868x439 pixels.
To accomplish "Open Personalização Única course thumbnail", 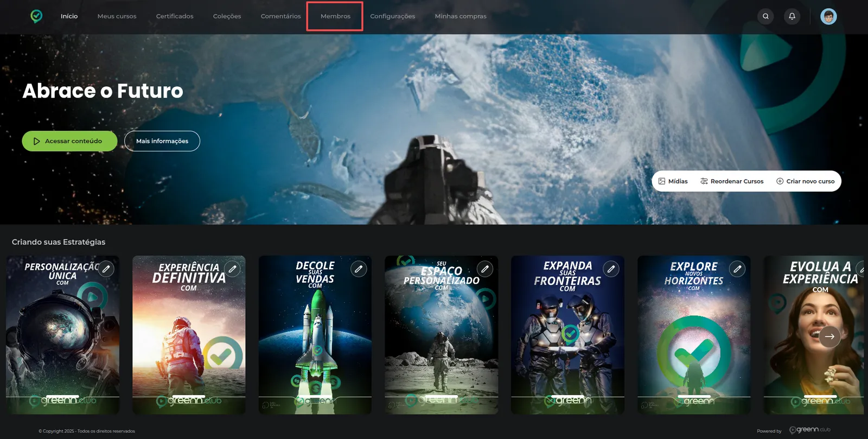I will [x=62, y=335].
